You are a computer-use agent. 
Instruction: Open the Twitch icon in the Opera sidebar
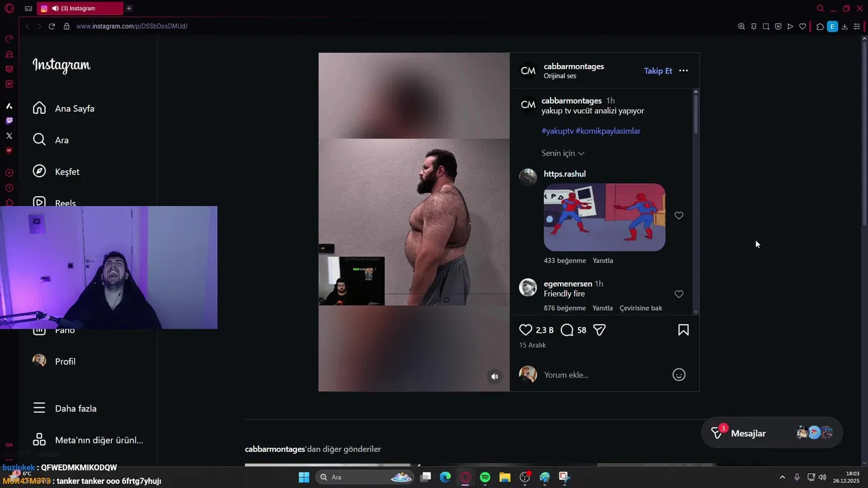coord(9,121)
